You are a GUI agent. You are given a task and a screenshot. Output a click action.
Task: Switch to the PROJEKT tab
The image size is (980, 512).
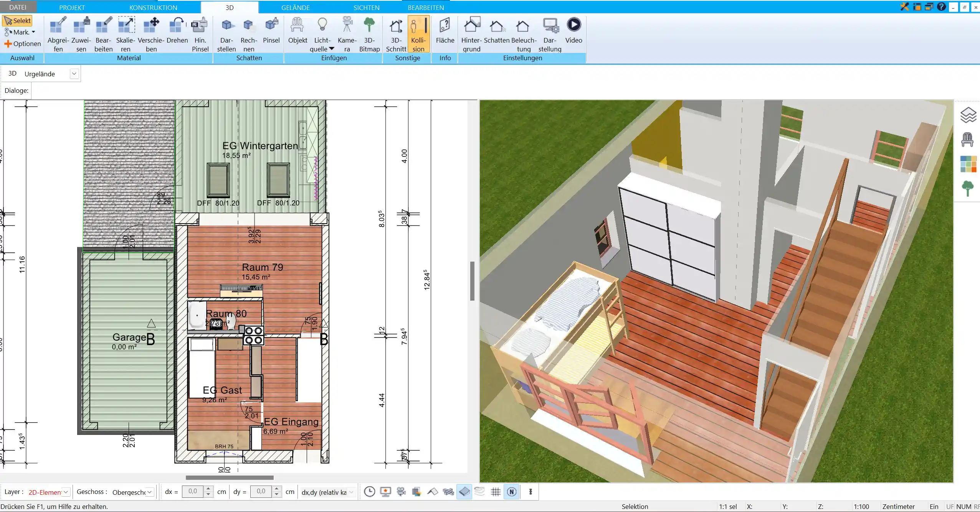coord(72,7)
